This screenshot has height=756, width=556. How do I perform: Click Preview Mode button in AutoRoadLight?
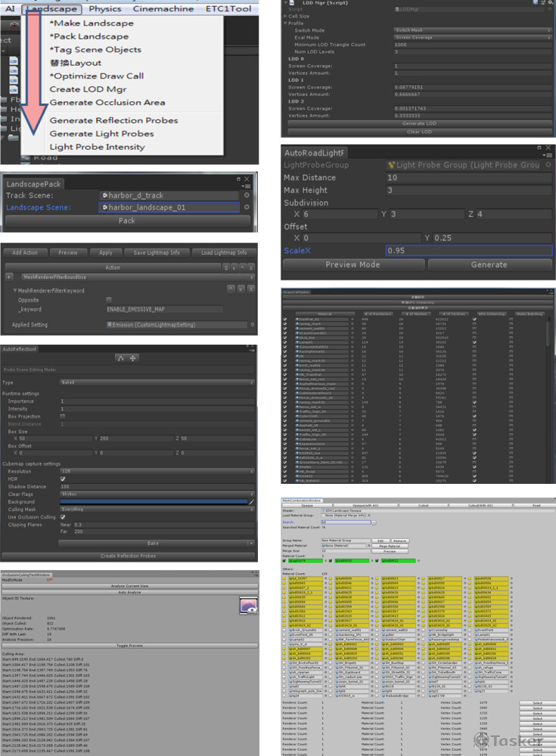[353, 265]
